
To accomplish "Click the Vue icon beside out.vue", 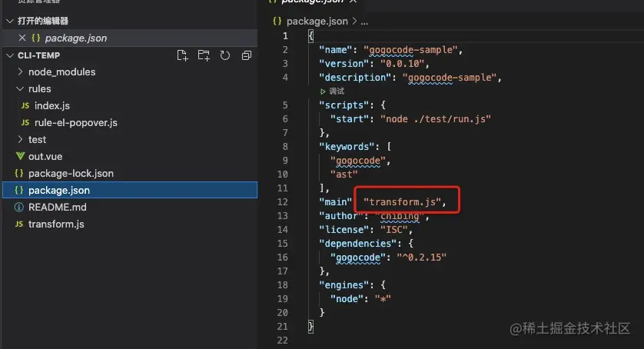I will pos(20,156).
